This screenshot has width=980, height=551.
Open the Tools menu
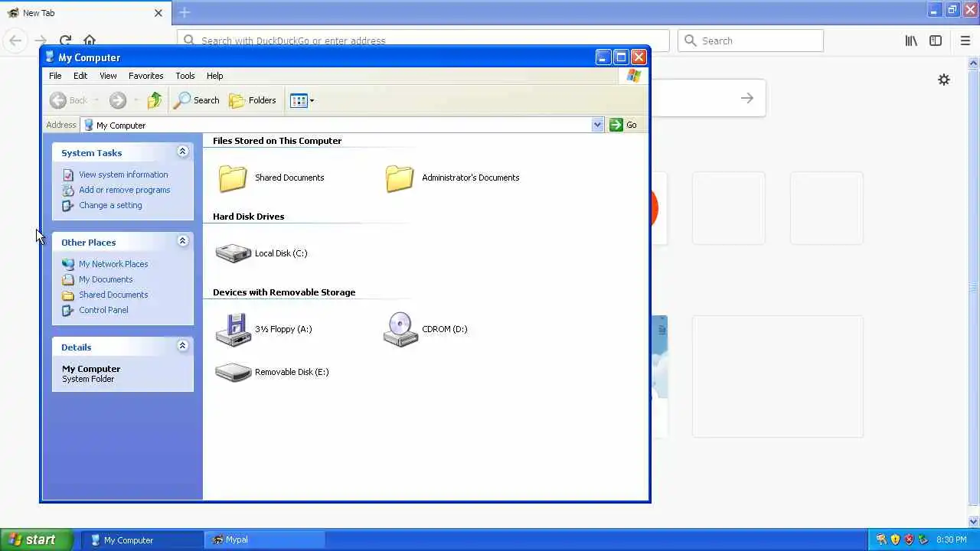pos(185,76)
